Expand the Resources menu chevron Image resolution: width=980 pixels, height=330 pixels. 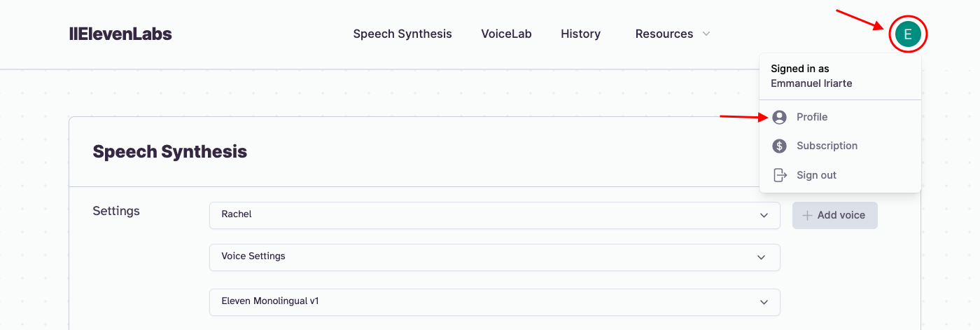tap(706, 34)
